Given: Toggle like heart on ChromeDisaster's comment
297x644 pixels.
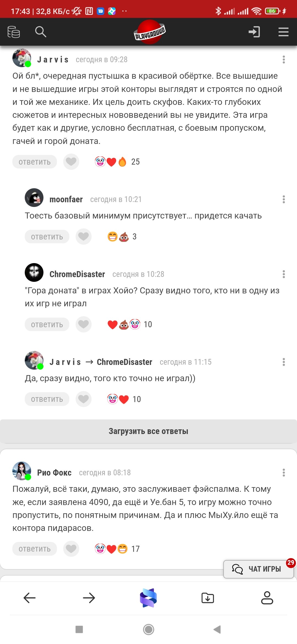Looking at the screenshot, I should 84,324.
